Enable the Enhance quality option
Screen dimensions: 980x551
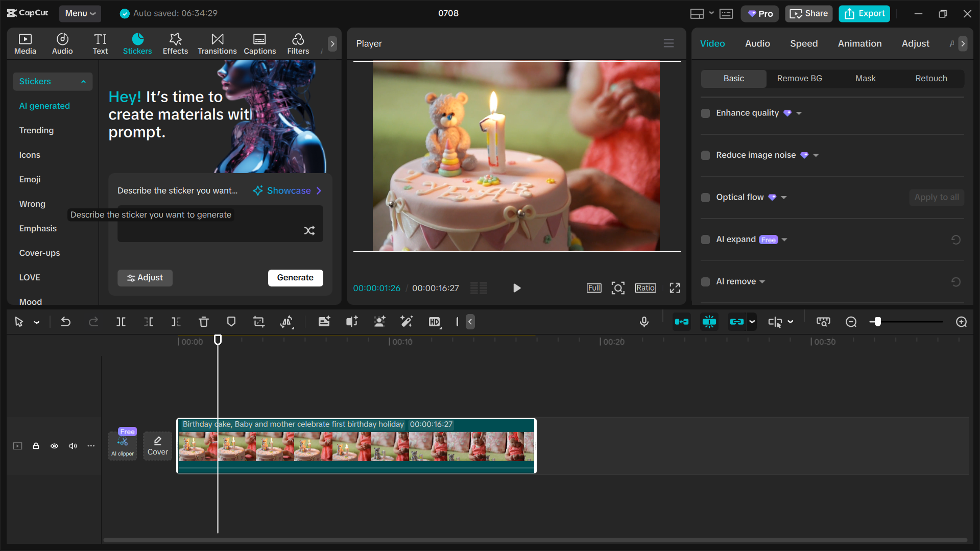[x=705, y=113]
